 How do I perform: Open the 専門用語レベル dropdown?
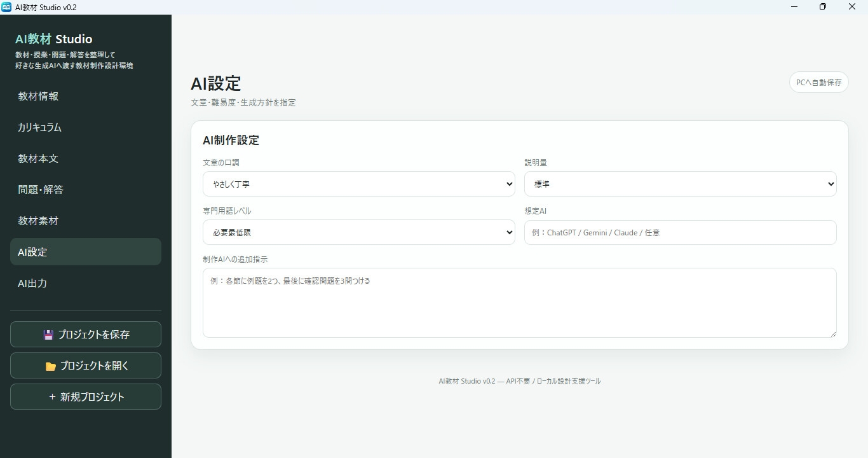[359, 232]
